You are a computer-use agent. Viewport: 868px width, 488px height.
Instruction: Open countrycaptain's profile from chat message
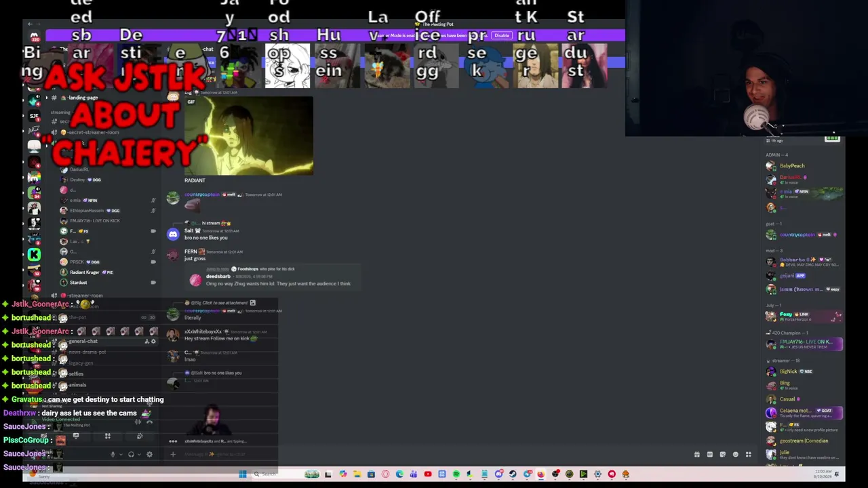202,195
